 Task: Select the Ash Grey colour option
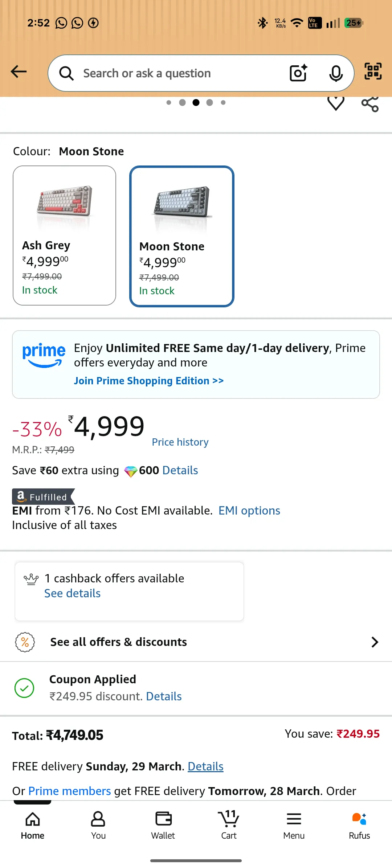tap(65, 236)
